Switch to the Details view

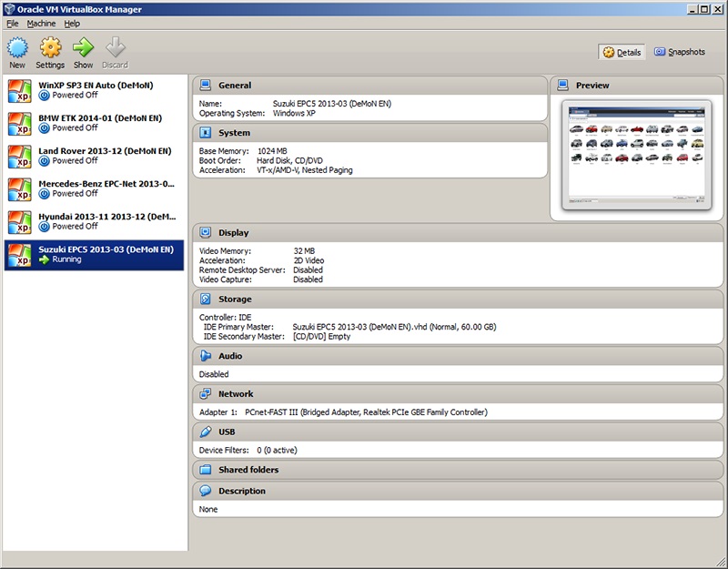(x=622, y=53)
